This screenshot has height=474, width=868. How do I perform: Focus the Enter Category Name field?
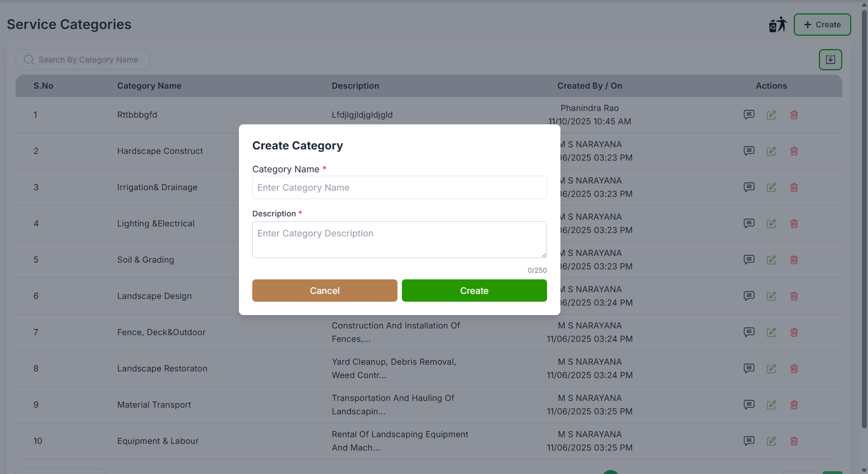pyautogui.click(x=400, y=187)
